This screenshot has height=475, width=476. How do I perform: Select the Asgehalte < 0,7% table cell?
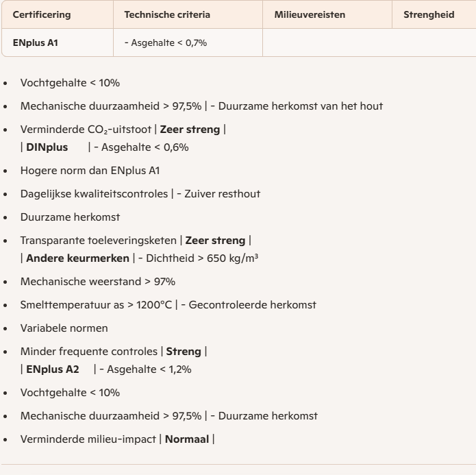(x=165, y=42)
